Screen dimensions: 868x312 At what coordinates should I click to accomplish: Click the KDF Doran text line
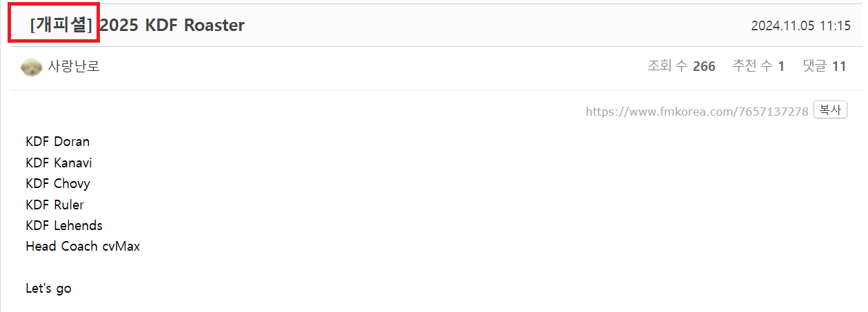(57, 142)
